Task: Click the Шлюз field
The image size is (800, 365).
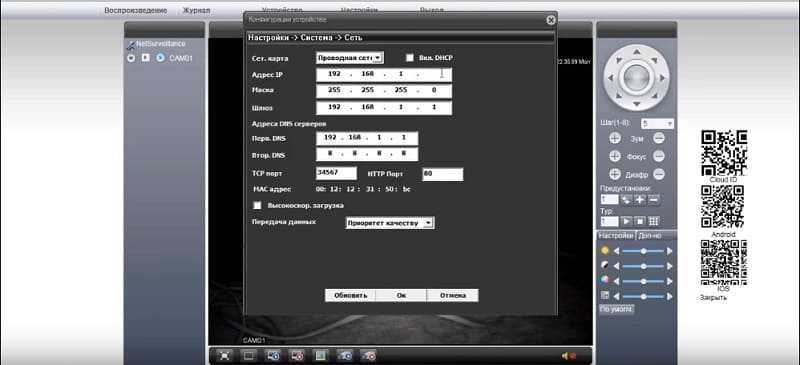Action: point(384,108)
